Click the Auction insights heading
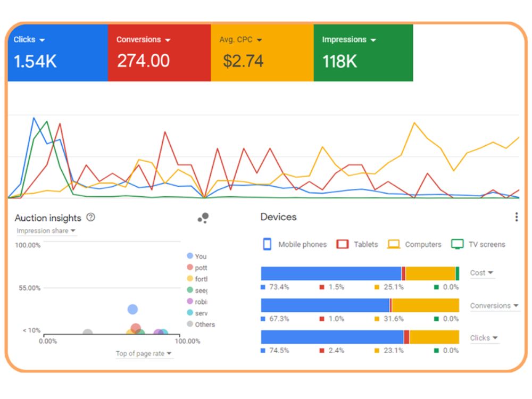This screenshot has width=532, height=399. (x=48, y=218)
